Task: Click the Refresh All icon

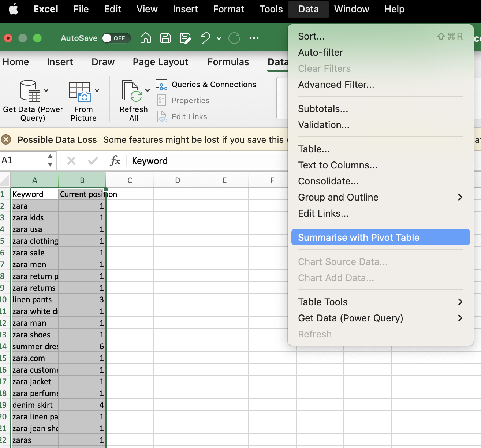Action: tap(132, 91)
